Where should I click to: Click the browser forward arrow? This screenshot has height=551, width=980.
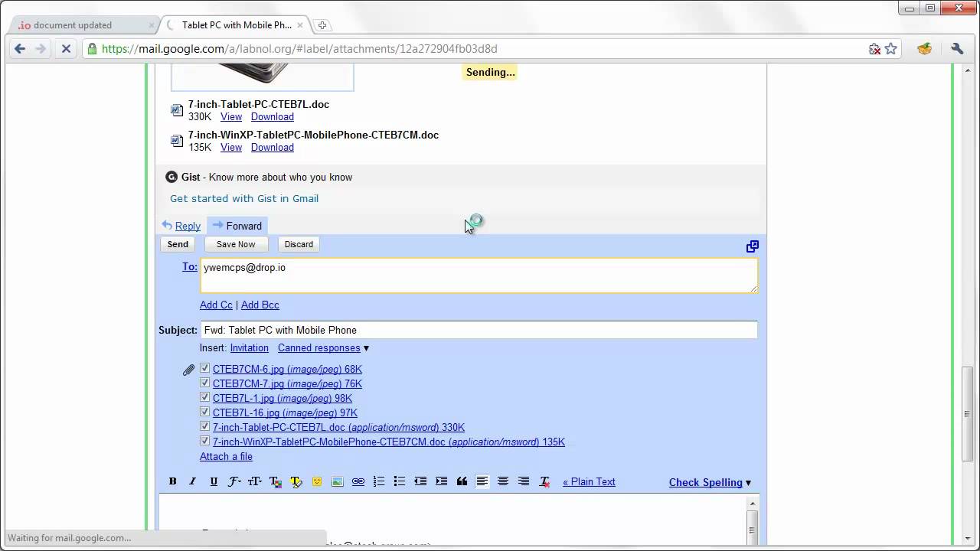click(x=41, y=48)
